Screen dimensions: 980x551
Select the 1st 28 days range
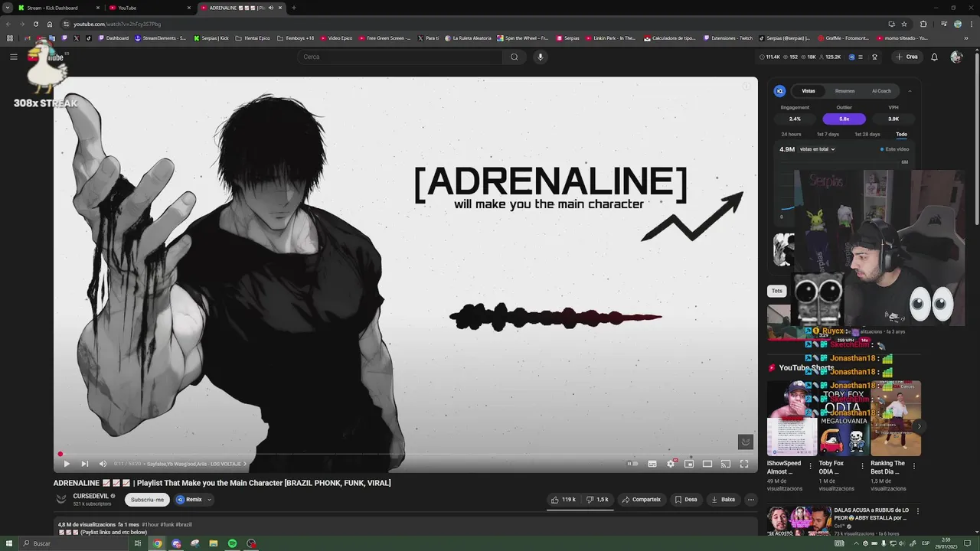coord(867,134)
